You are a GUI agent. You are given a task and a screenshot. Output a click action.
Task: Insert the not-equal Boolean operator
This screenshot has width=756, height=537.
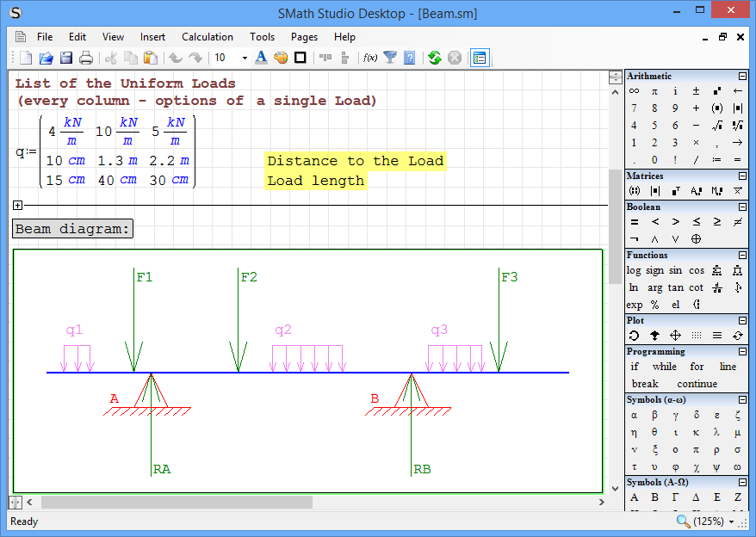pos(738,222)
